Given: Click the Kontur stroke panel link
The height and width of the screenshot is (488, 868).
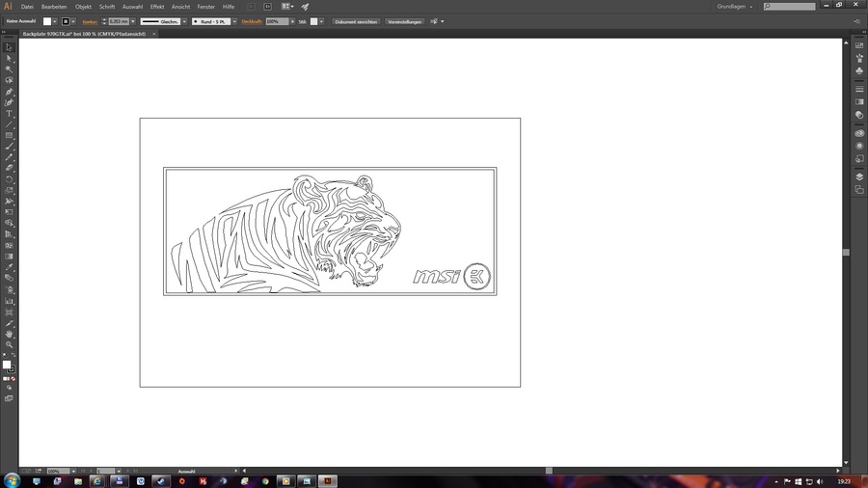Looking at the screenshot, I should (90, 22).
